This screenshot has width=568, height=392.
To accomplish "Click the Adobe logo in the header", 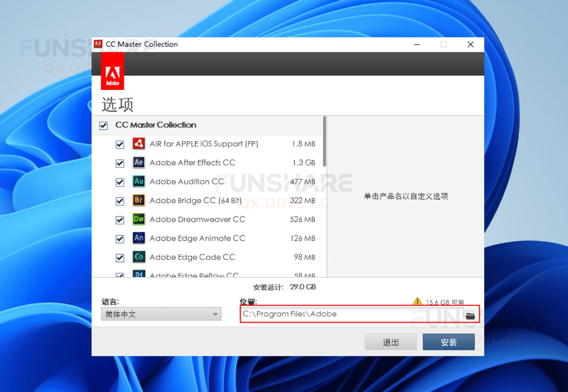I will pyautogui.click(x=112, y=71).
